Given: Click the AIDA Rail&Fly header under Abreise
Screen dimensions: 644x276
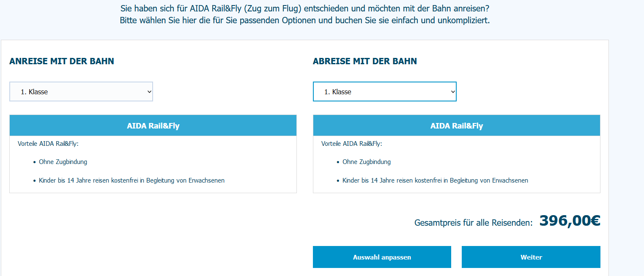Looking at the screenshot, I should 456,126.
